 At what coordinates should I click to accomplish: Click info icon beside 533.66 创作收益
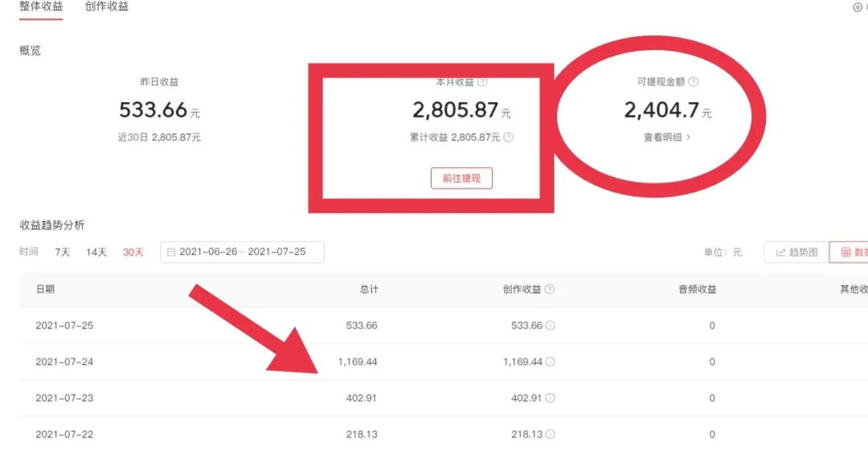[x=551, y=326]
